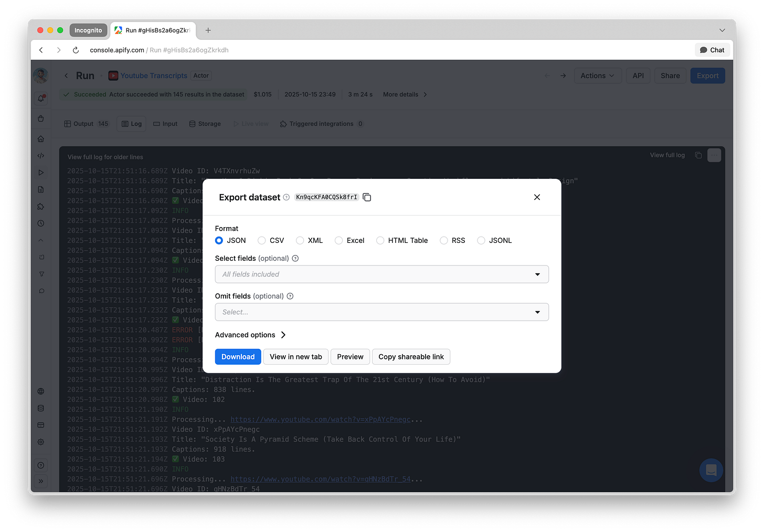Click View full log at top right
Viewport: 764px width, 532px height.
point(667,155)
